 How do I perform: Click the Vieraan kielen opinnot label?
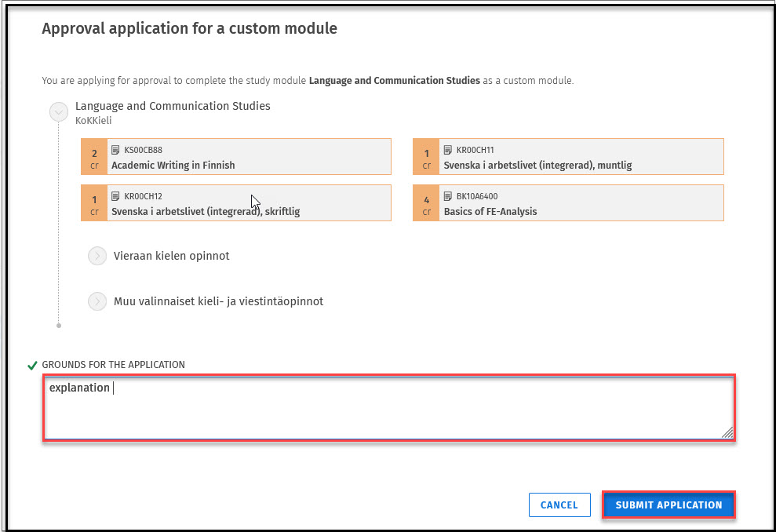171,256
